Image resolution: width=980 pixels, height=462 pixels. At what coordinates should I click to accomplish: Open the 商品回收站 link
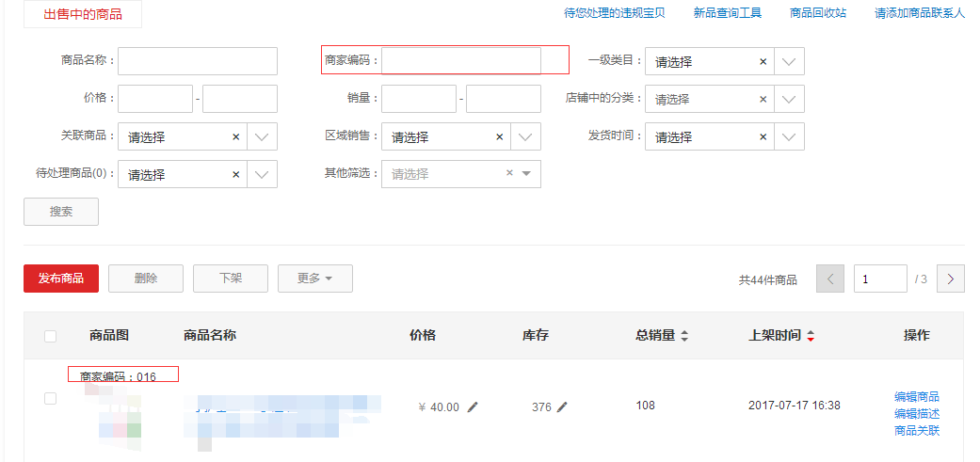(817, 13)
